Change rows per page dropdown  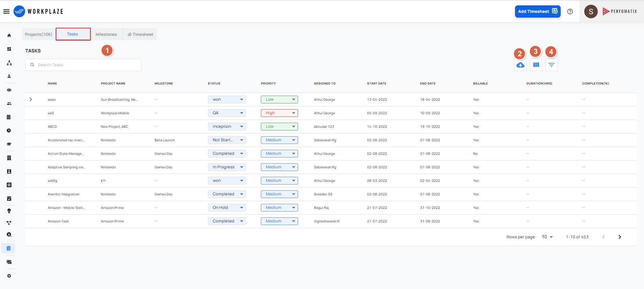click(547, 237)
